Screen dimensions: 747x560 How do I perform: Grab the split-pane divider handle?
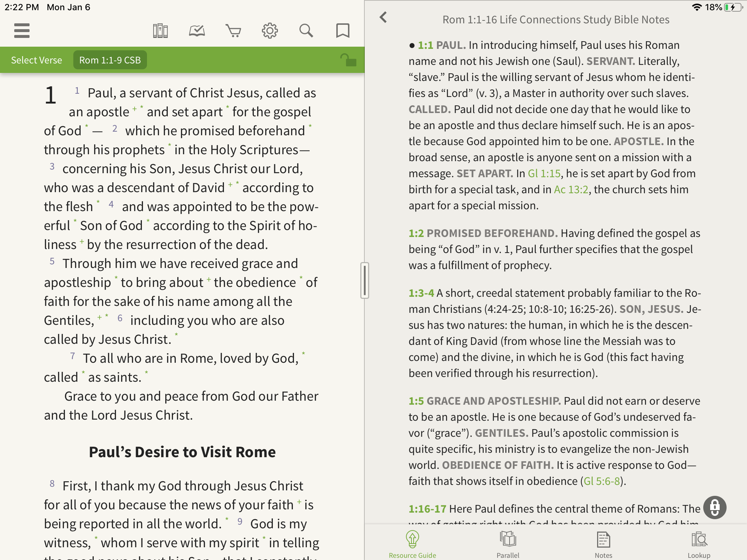click(364, 280)
